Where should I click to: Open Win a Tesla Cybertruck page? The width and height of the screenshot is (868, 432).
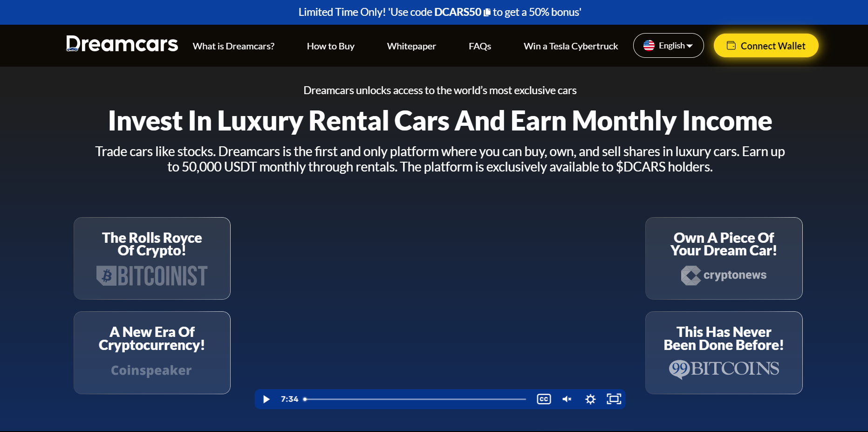570,46
